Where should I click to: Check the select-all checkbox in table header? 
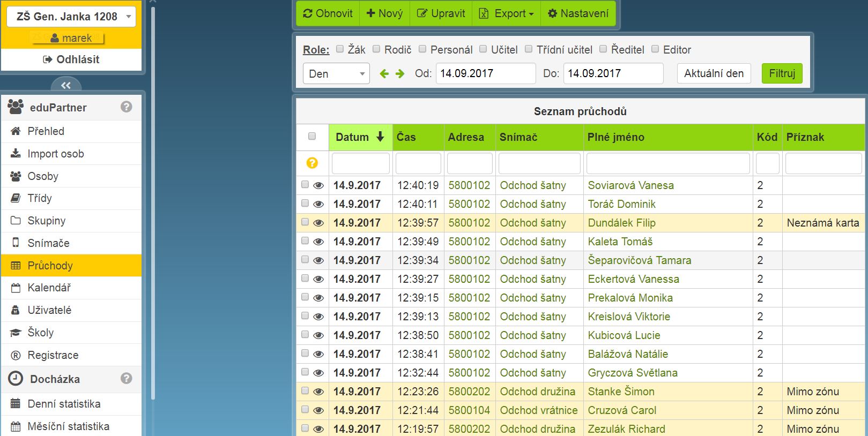312,137
